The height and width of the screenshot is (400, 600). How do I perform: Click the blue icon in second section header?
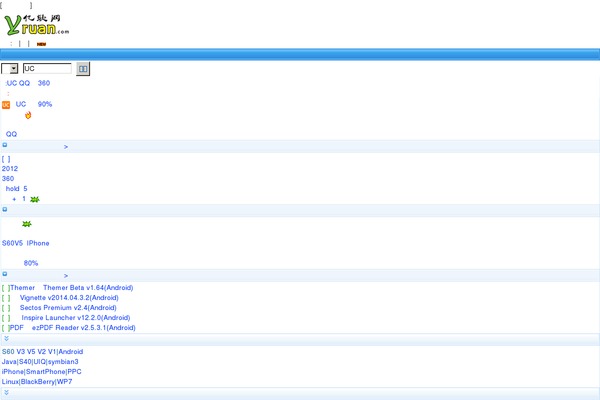[x=5, y=209]
